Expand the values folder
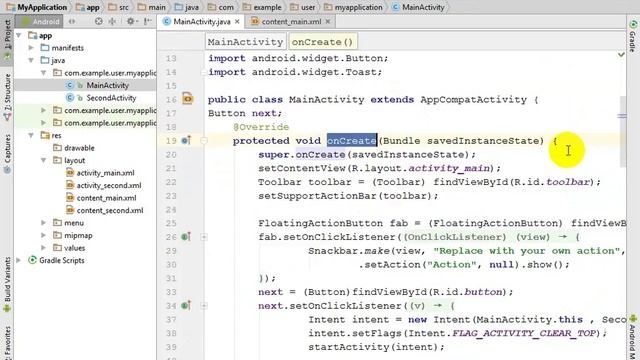The width and height of the screenshot is (640, 360). point(43,248)
